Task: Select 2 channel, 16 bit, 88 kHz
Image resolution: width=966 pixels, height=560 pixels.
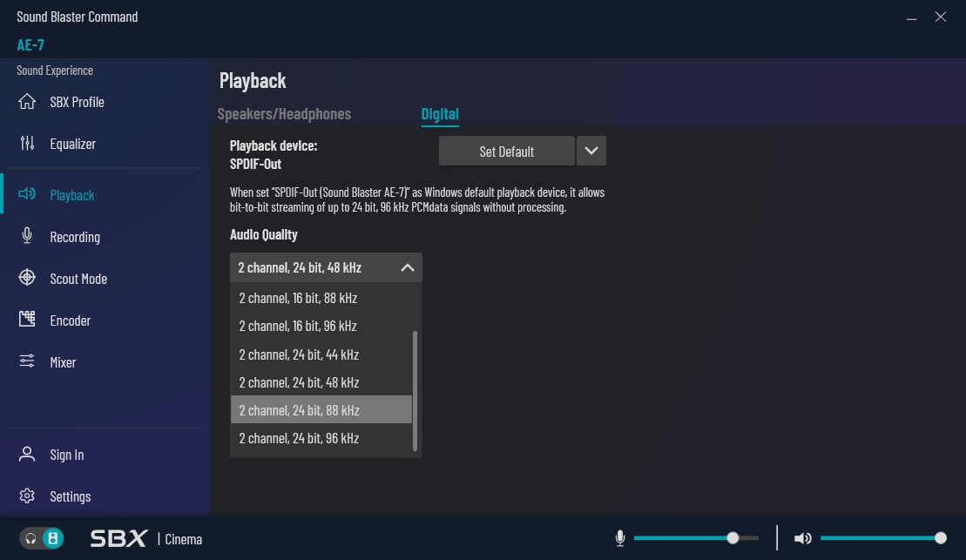Action: tap(321, 298)
